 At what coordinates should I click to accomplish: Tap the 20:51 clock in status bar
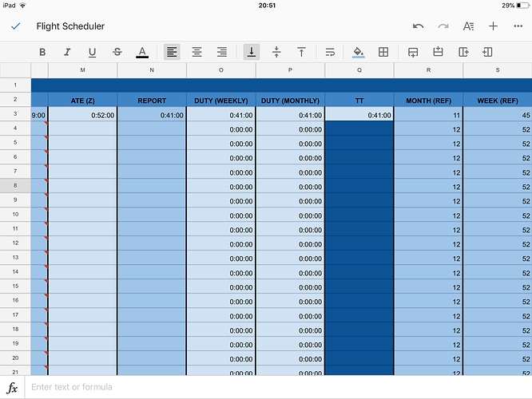tap(267, 6)
